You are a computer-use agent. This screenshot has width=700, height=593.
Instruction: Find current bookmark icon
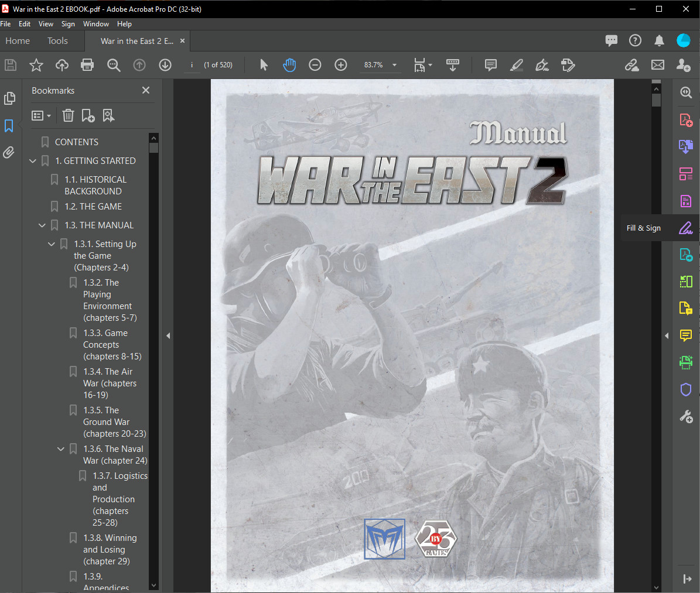[108, 116]
